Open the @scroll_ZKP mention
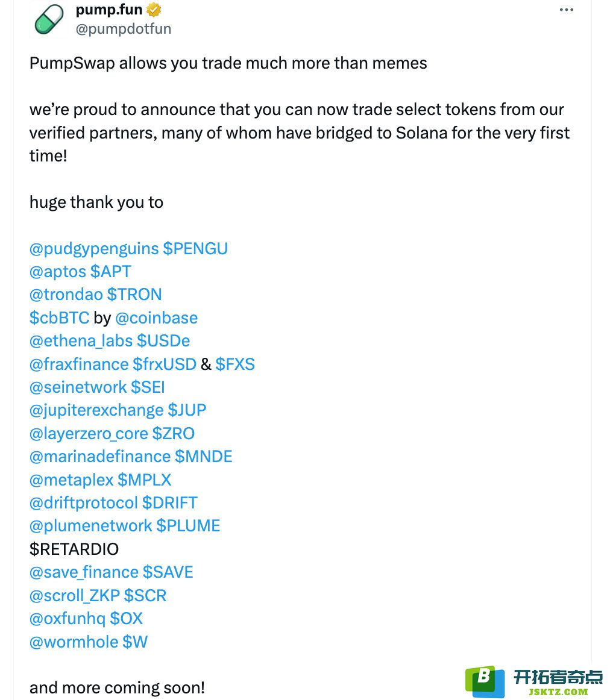Viewport: 610px width, 700px height. pos(75,596)
